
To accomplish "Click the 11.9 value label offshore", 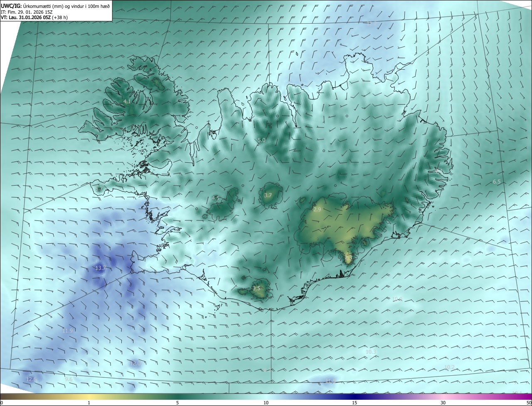I will 67,331.
